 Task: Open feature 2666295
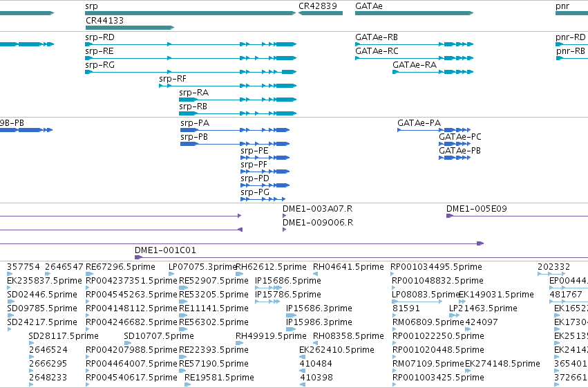click(48, 364)
